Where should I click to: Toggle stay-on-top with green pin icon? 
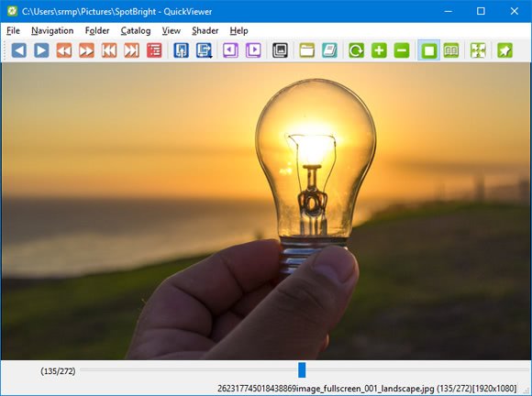pos(504,50)
